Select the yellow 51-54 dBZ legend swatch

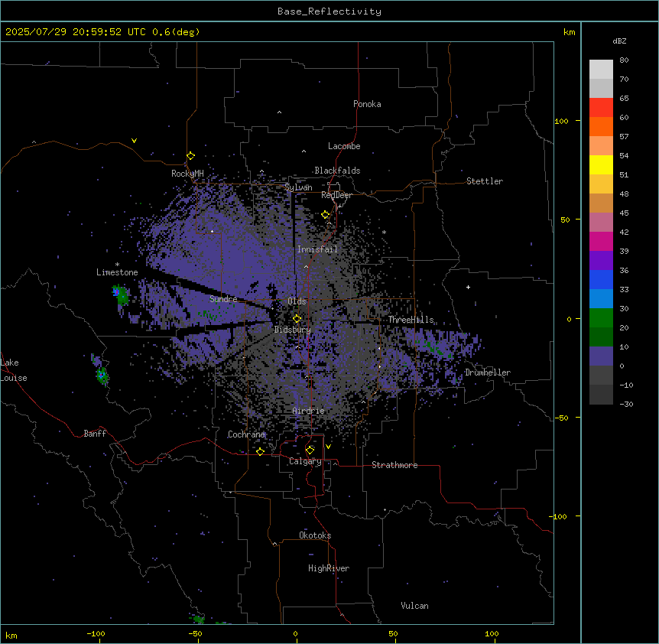601,164
